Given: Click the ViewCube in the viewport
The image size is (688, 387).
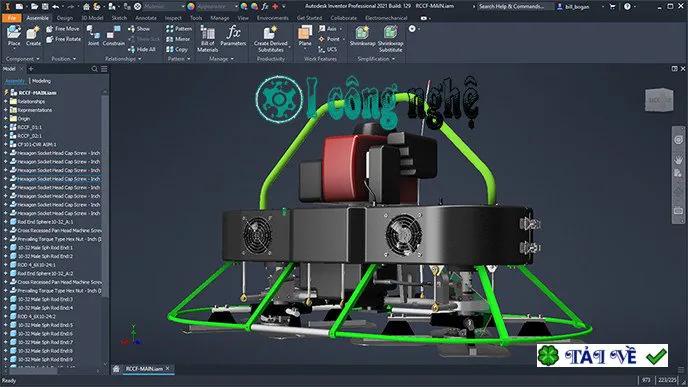Looking at the screenshot, I should point(659,100).
